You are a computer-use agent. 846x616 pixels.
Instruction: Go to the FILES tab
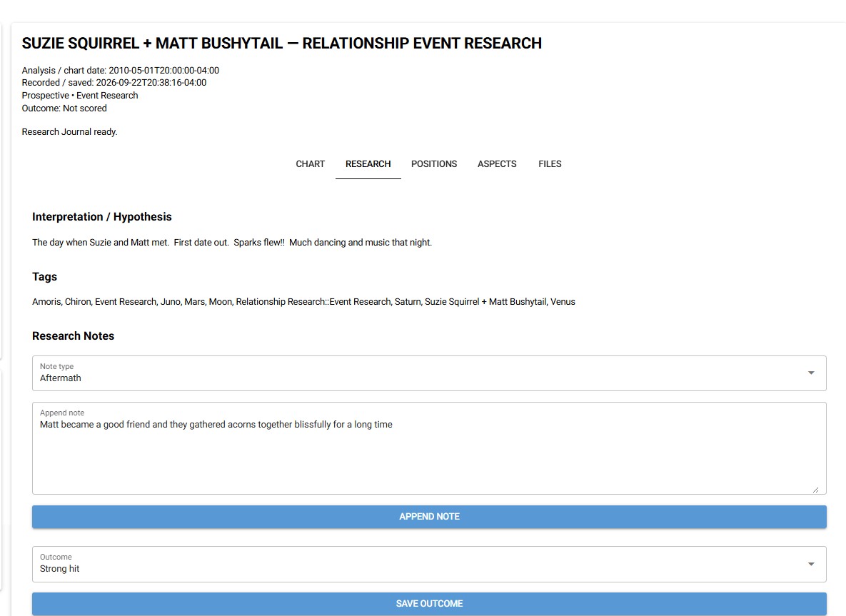coord(550,164)
